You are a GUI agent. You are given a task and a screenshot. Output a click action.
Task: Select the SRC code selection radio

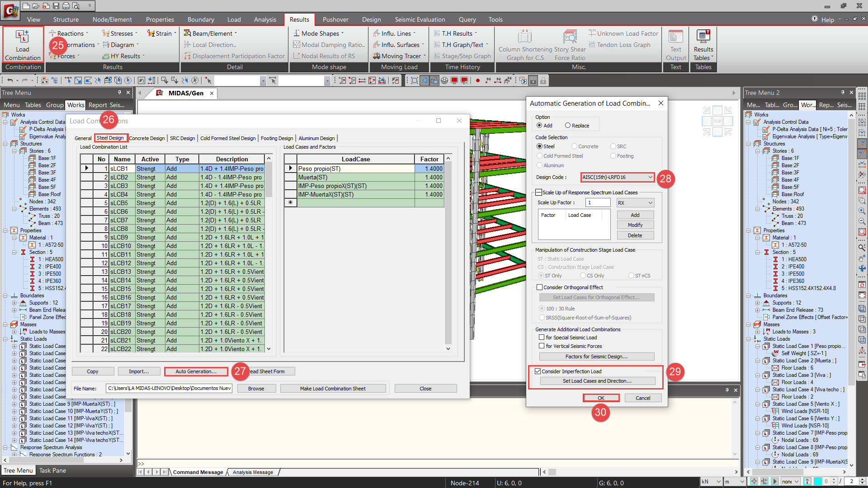613,146
